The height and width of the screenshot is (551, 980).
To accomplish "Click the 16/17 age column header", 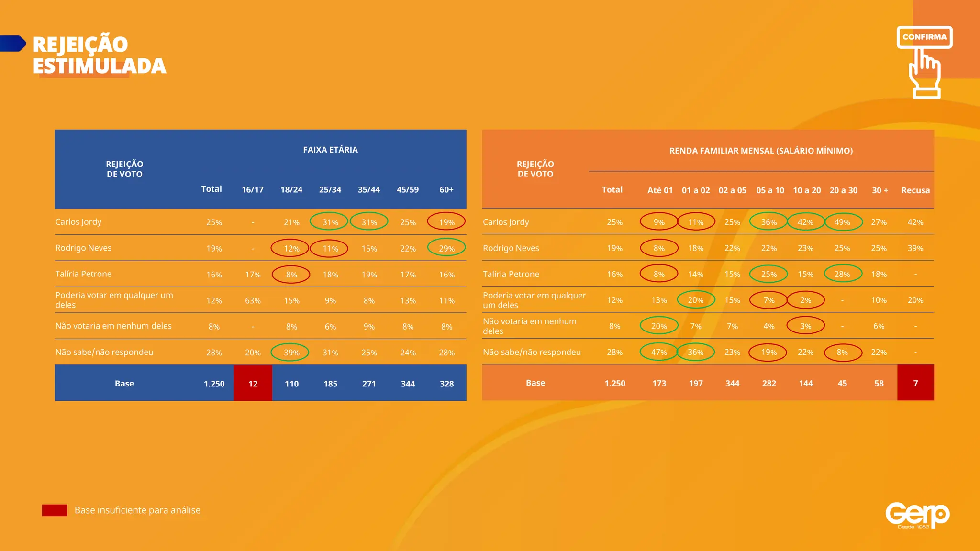I will (x=253, y=189).
